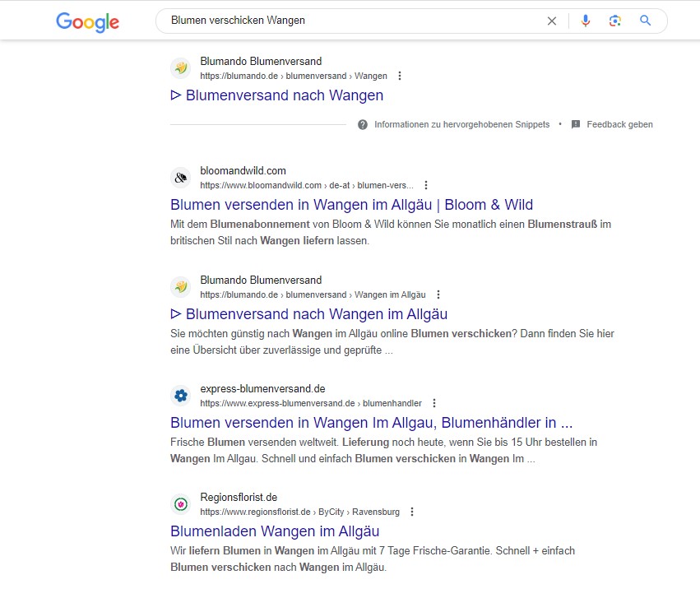
Task: Click the express-blumenversand.de gear-flower favicon
Action: pos(180,396)
